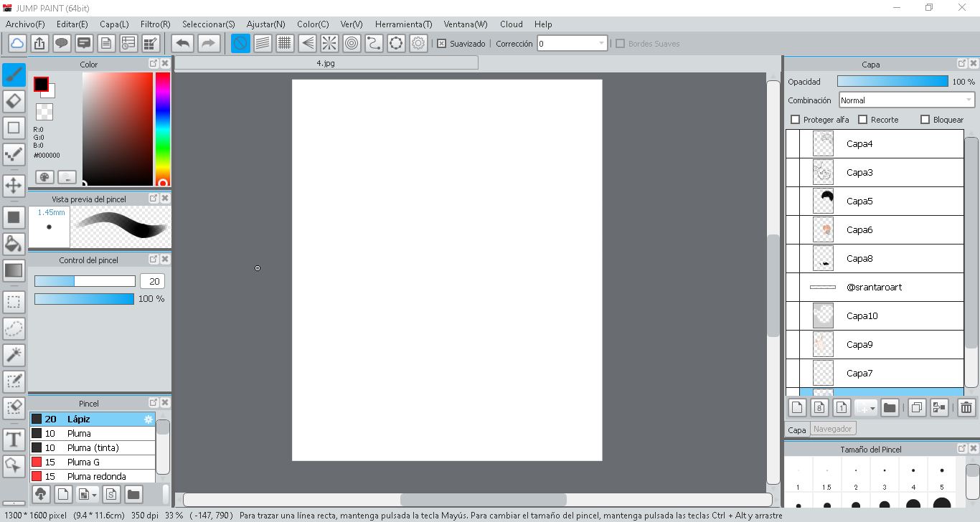Select the Magic Wand tool
The image size is (980, 522).
pyautogui.click(x=14, y=355)
